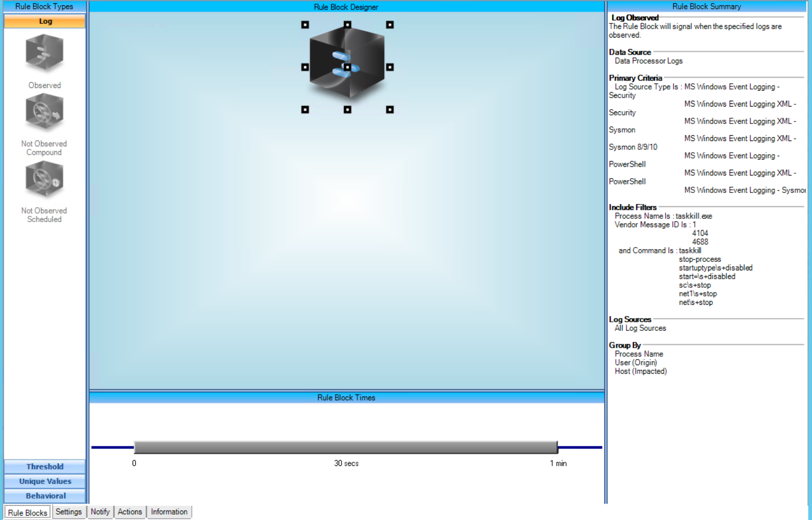
Task: Expand the Threshold rule block section
Action: pyautogui.click(x=45, y=466)
